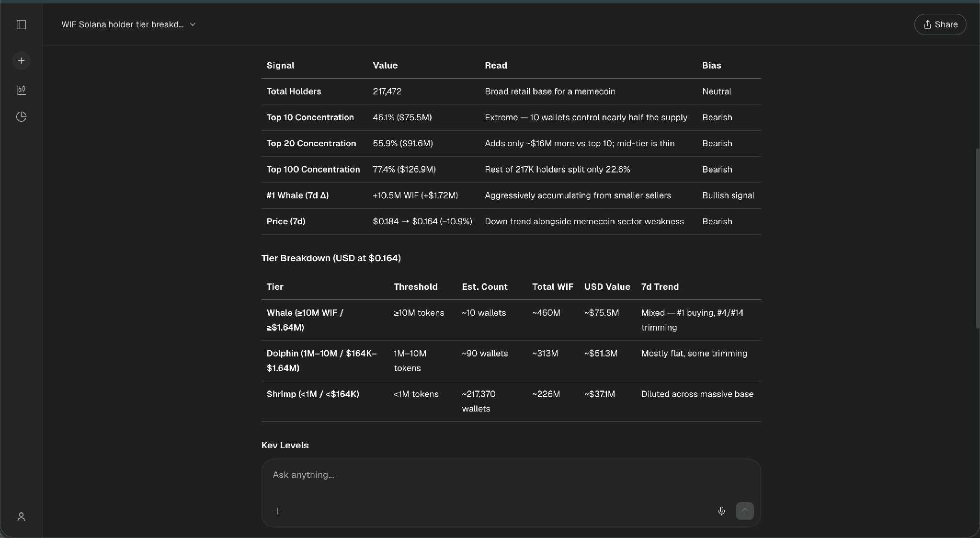The image size is (980, 538).
Task: Click the vertical scrollbar on the right
Action: tap(977, 238)
